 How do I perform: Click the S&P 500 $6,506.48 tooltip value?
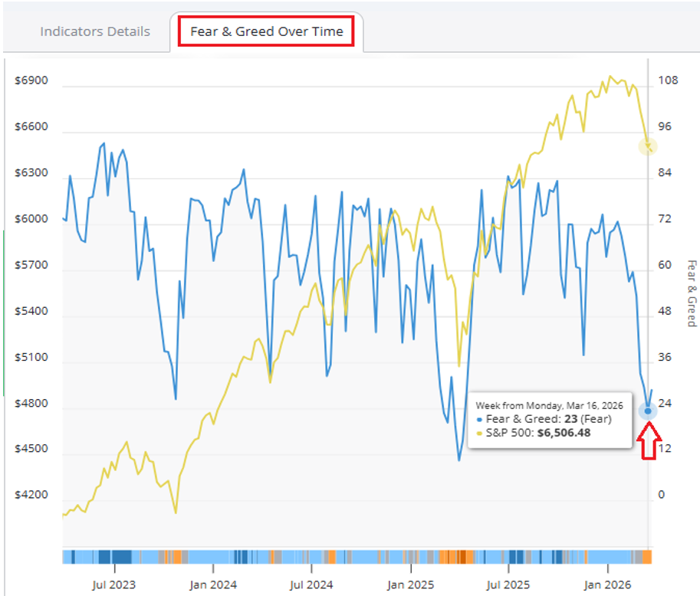(564, 434)
